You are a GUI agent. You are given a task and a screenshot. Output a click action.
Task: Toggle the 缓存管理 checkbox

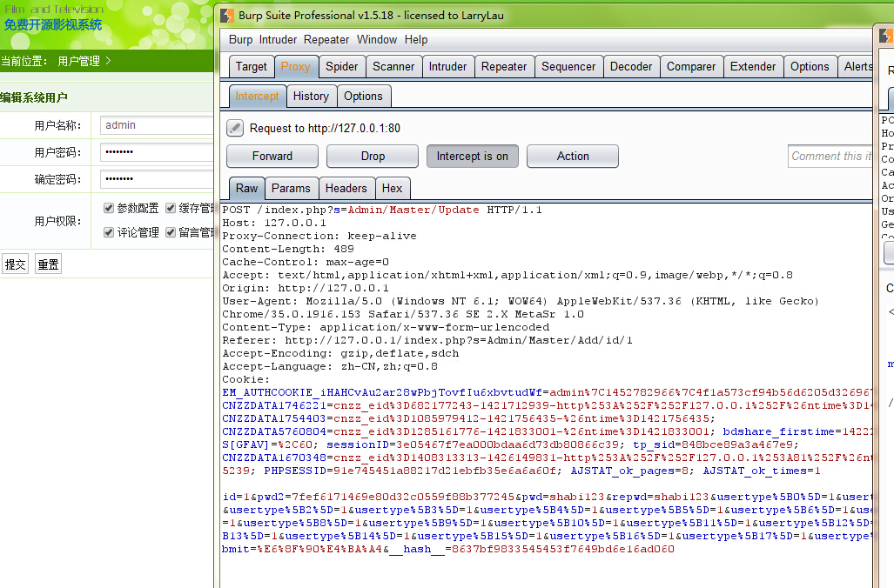[170, 208]
